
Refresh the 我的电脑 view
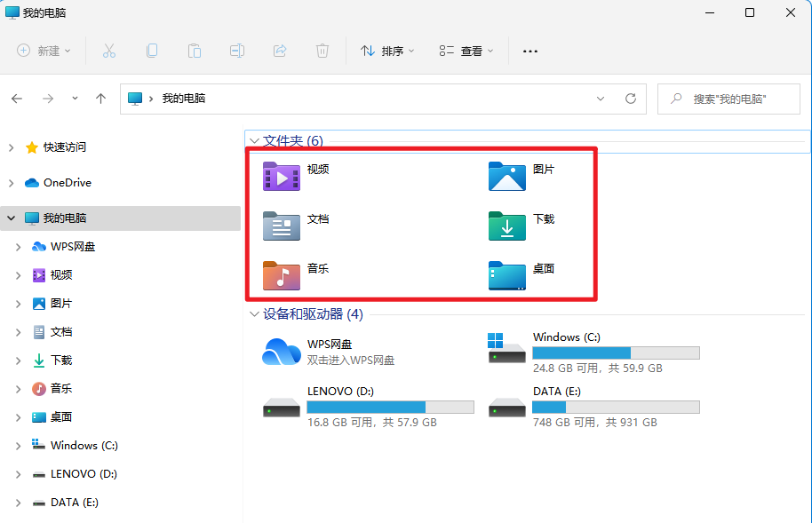click(630, 99)
